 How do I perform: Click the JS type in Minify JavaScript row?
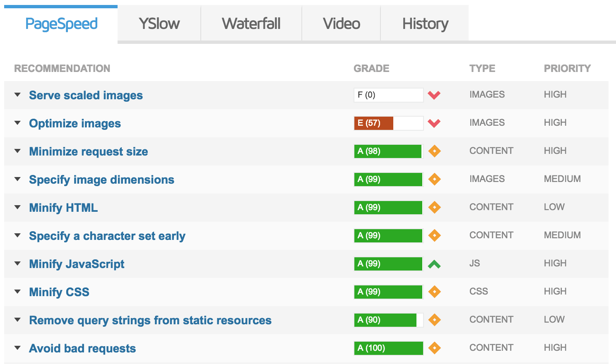click(474, 263)
